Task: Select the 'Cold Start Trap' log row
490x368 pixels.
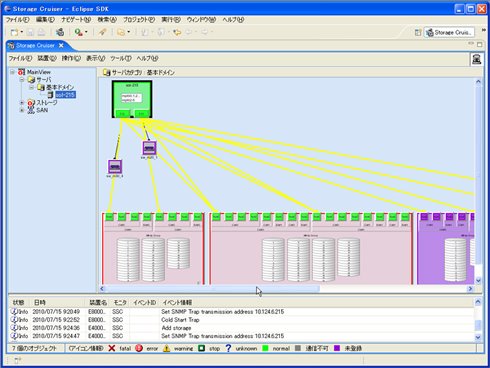Action: (242, 320)
